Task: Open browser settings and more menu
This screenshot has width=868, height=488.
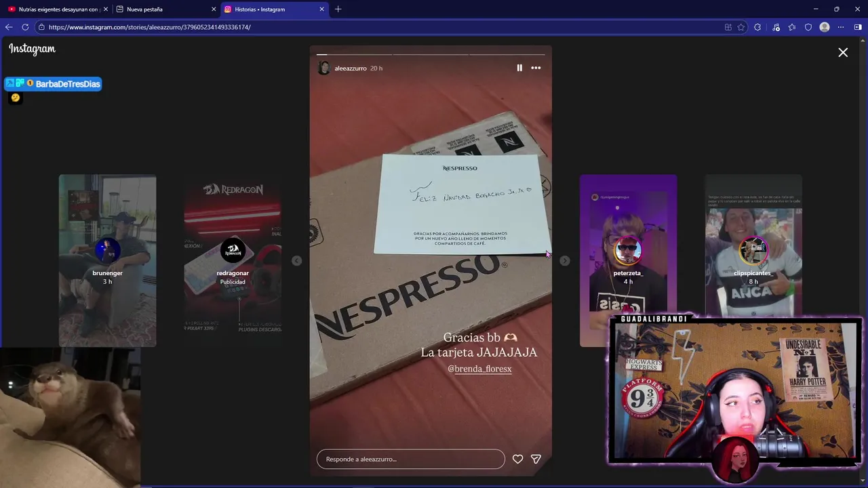Action: (x=841, y=27)
